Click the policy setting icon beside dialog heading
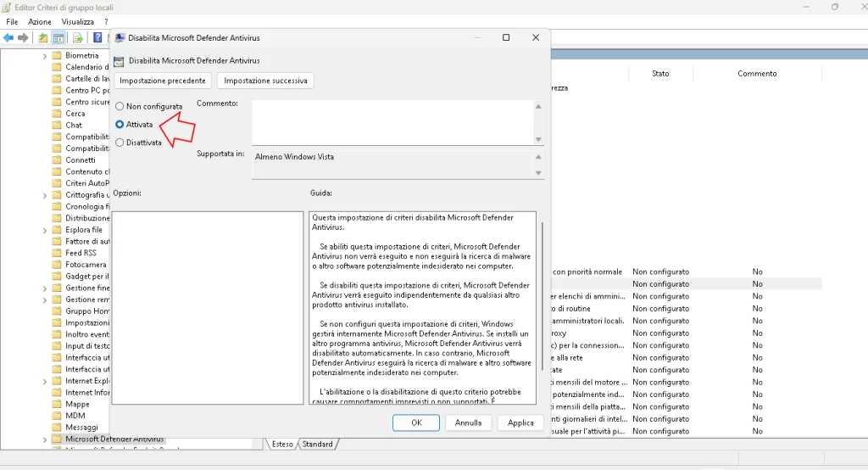This screenshot has height=470, width=868. [119, 61]
